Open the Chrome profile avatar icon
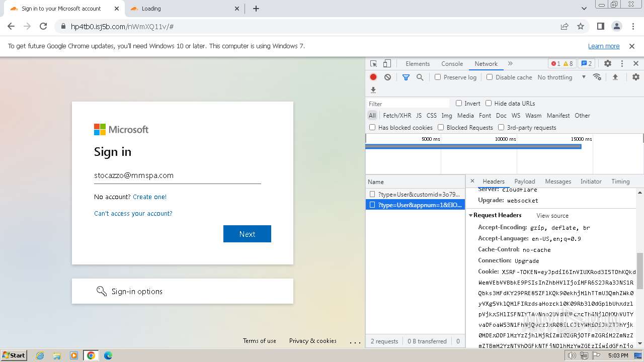The image size is (644, 362). (616, 26)
